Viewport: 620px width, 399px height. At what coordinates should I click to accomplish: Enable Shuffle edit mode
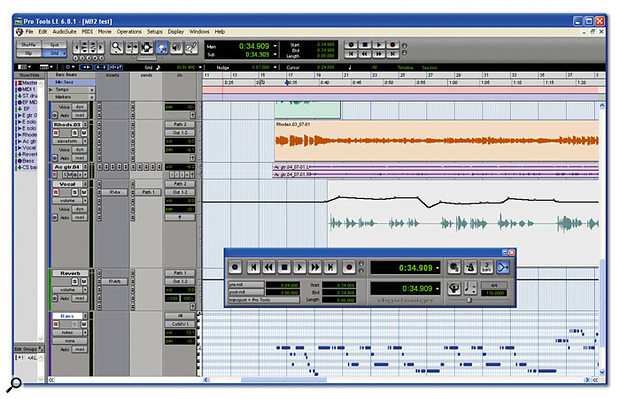pyautogui.click(x=28, y=45)
